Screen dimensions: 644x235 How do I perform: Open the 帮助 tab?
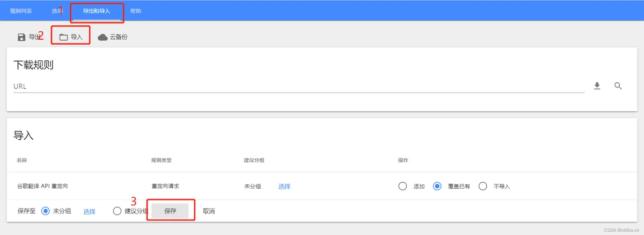136,11
